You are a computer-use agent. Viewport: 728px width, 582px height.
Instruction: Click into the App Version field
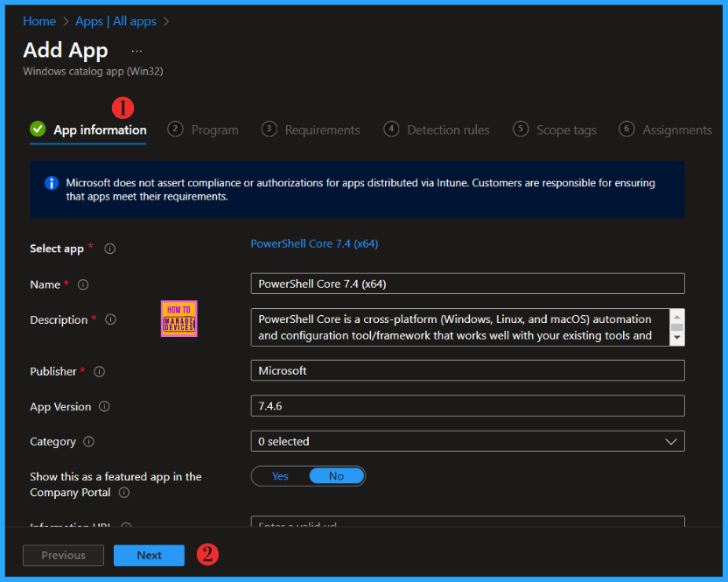point(467,406)
